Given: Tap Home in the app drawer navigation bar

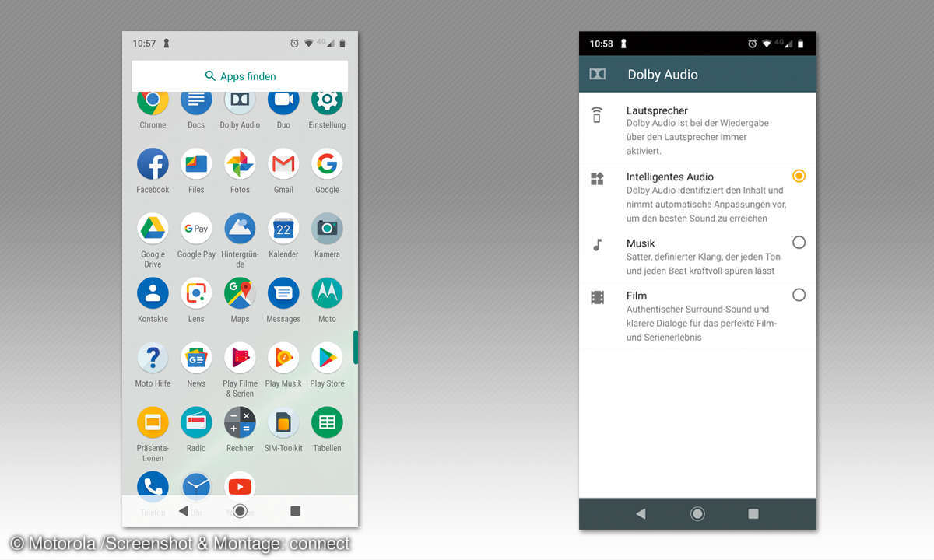Looking at the screenshot, I should pos(240,511).
